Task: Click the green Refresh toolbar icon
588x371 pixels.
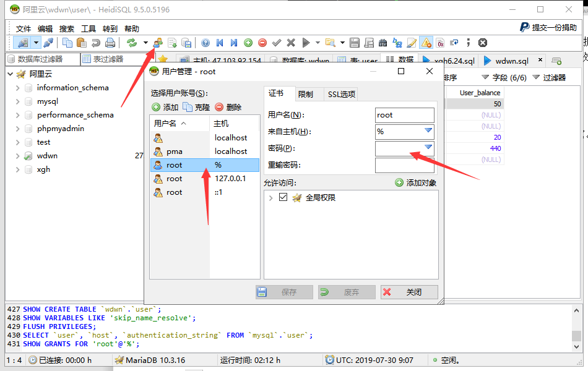Action: pos(132,43)
